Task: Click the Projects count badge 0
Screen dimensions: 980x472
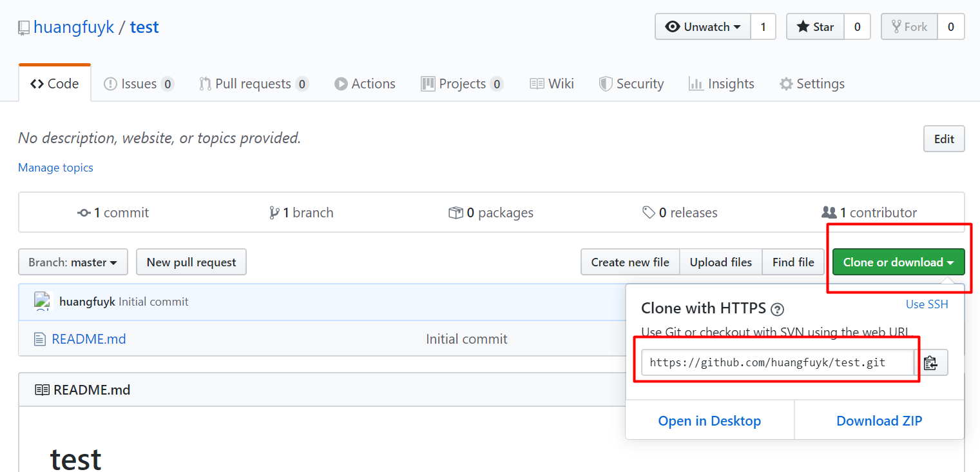Action: click(496, 84)
